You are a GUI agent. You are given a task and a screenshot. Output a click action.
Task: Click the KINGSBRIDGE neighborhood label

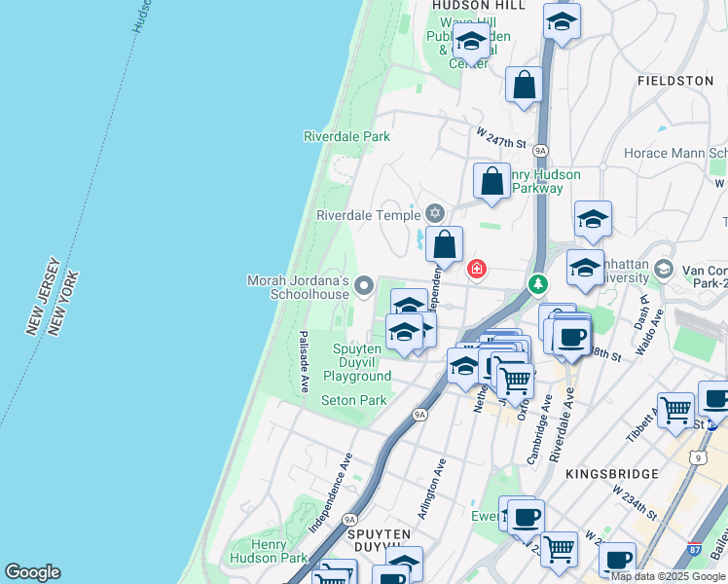612,474
